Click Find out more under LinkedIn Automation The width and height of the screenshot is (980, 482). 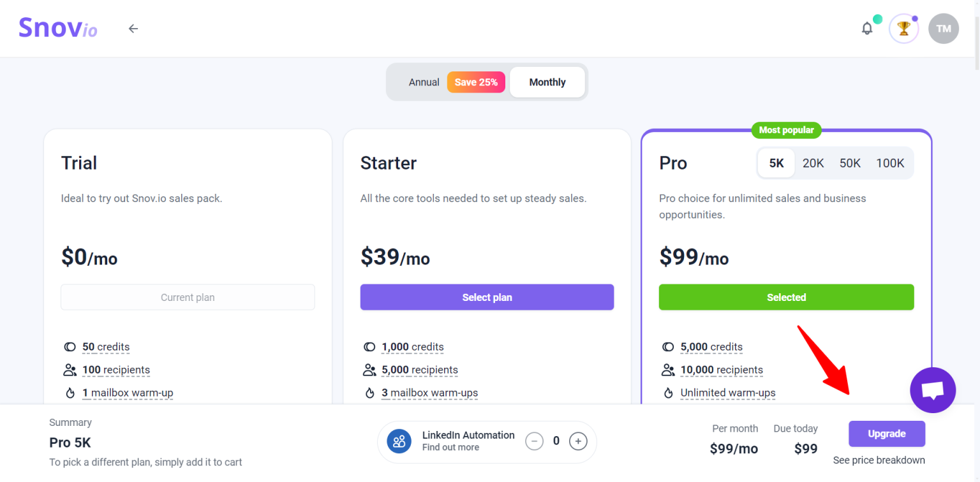pos(450,448)
